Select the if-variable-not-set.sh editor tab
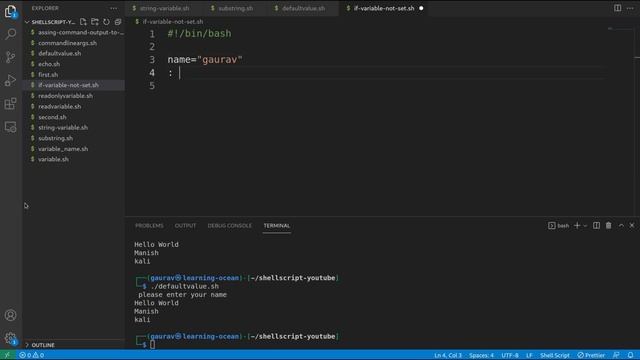 [x=384, y=8]
